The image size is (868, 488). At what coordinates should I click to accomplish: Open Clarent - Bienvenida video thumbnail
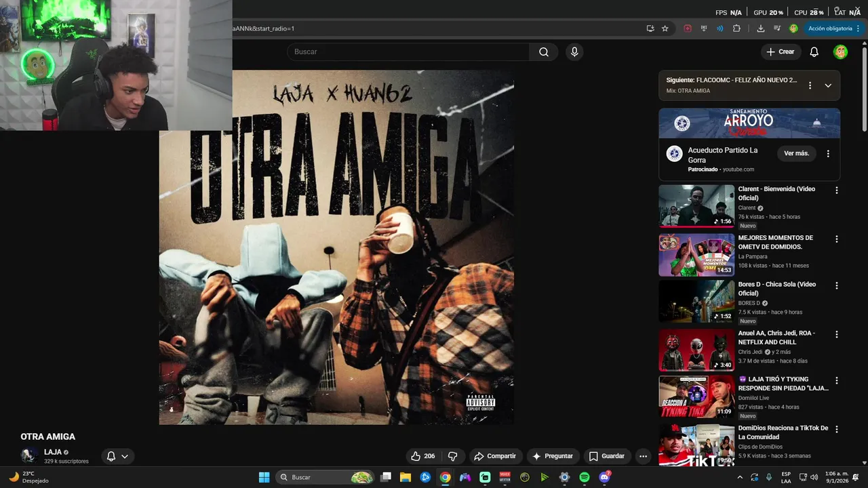[x=696, y=206]
